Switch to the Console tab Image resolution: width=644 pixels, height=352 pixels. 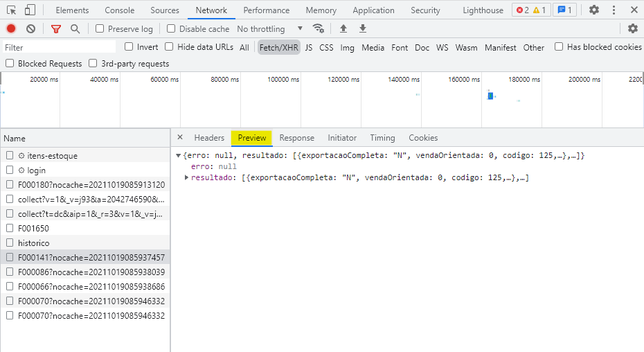click(x=120, y=10)
